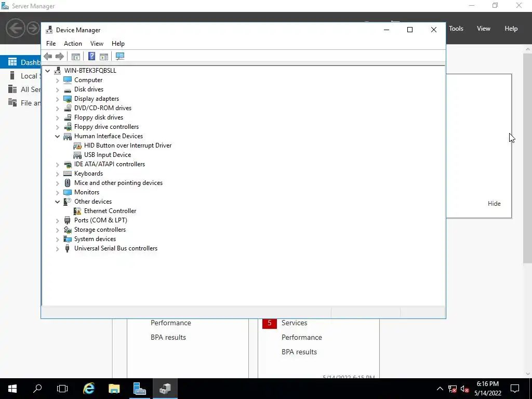Image resolution: width=532 pixels, height=399 pixels.
Task: Open the Tools menu in Server Manager
Action: (x=456, y=29)
